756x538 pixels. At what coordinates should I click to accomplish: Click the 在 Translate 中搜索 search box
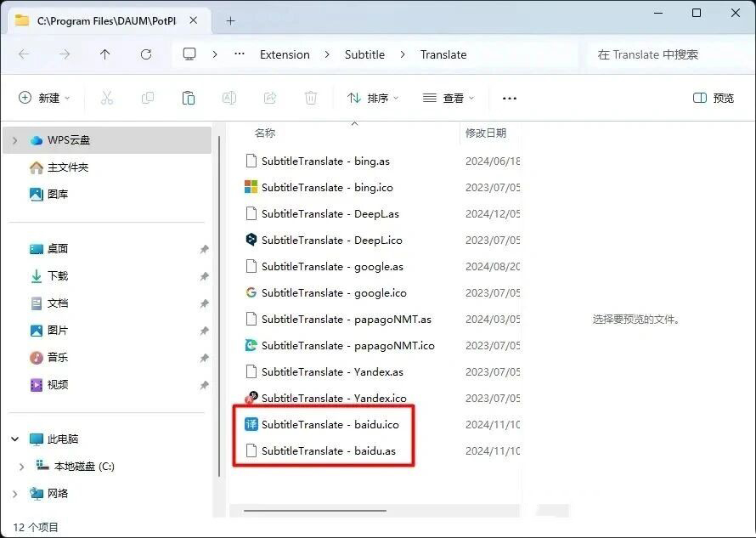[x=663, y=54]
